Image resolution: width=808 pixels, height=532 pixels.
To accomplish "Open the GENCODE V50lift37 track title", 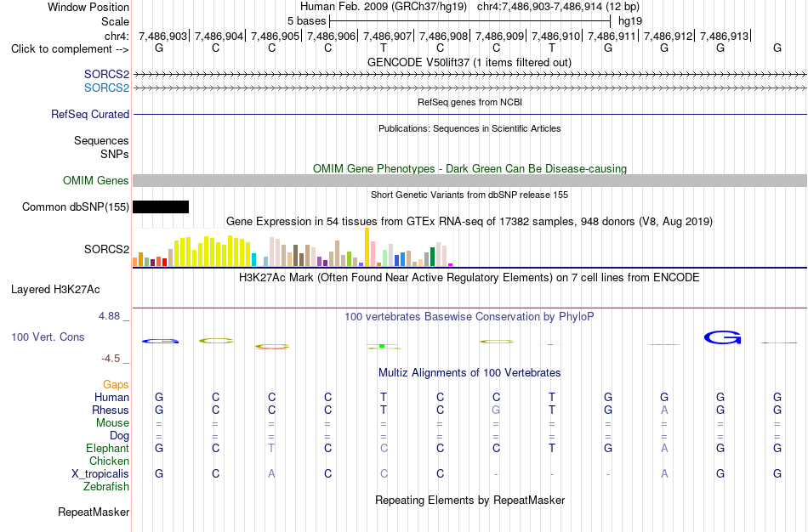I will click(469, 62).
